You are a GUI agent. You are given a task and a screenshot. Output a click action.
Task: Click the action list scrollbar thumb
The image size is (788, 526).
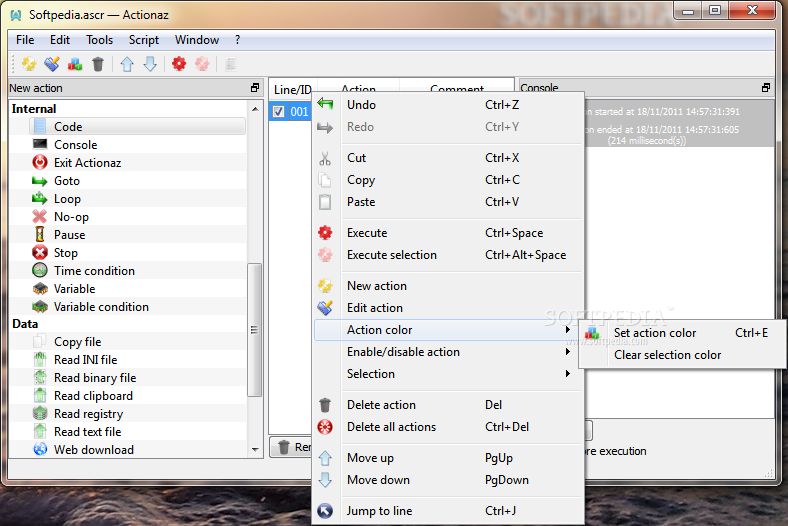pos(255,330)
